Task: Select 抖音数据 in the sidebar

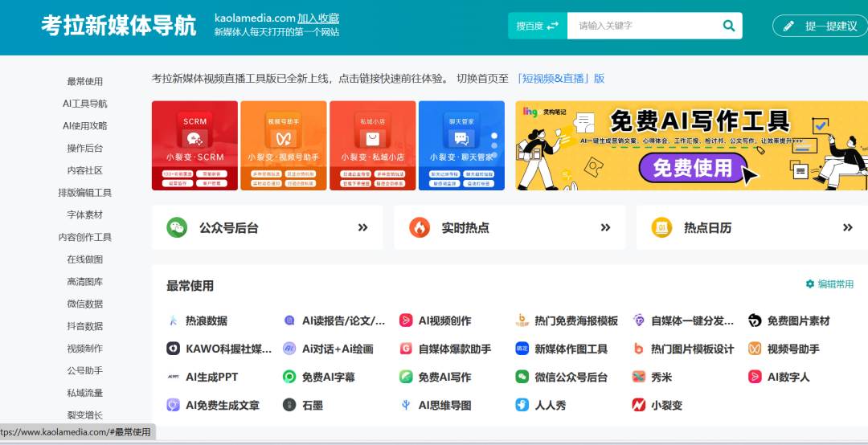Action: (84, 326)
